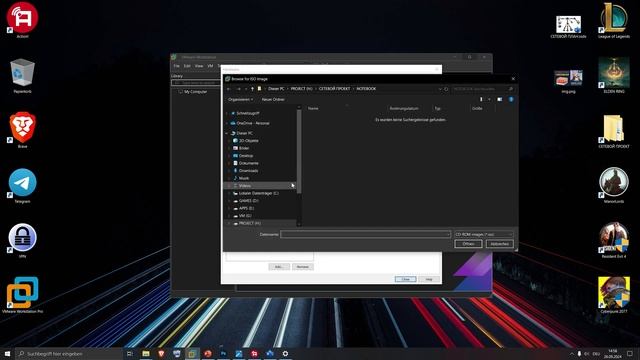640x360 pixels.
Task: Click the navigation tree vertical scrollbar
Action: 299,151
